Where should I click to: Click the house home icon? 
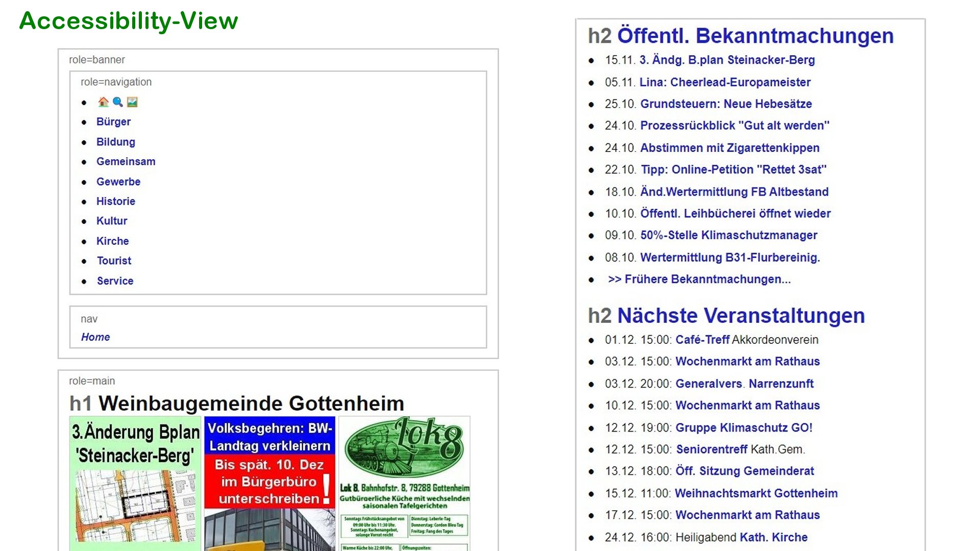[103, 102]
